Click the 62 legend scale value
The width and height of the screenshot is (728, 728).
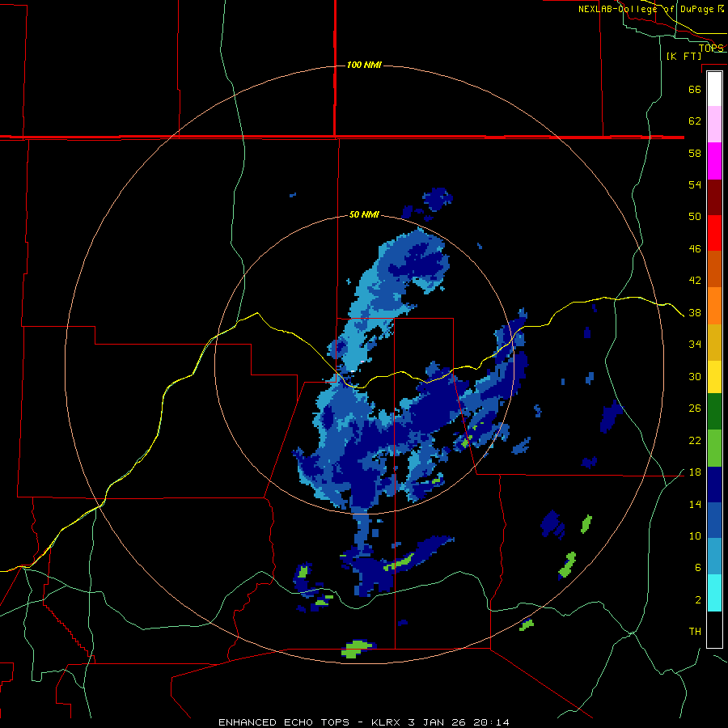pyautogui.click(x=695, y=121)
